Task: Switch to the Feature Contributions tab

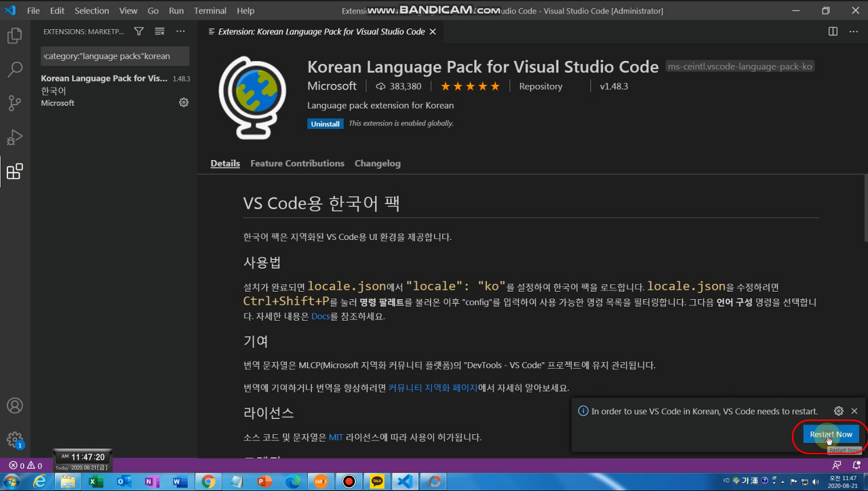Action: pos(297,163)
